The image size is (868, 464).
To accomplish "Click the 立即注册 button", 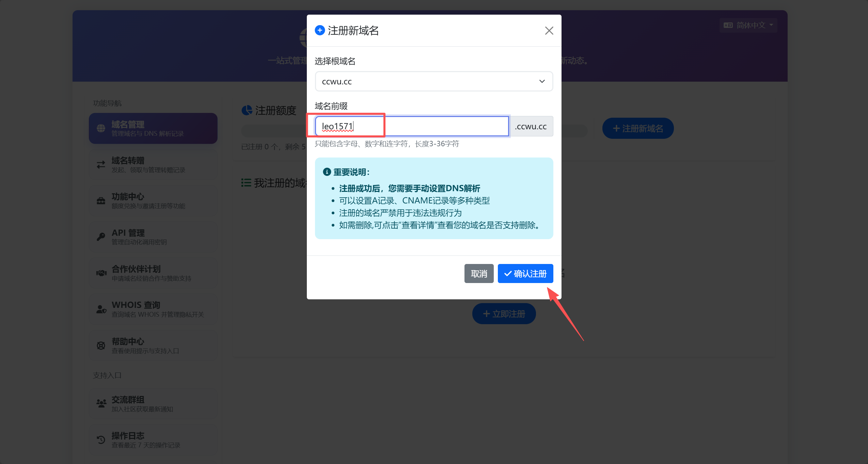I will [x=504, y=314].
